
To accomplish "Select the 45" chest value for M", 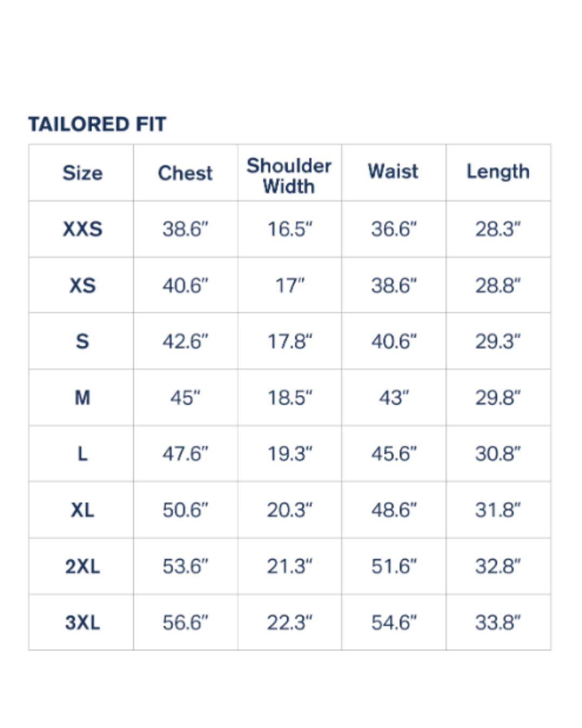I will tap(185, 398).
